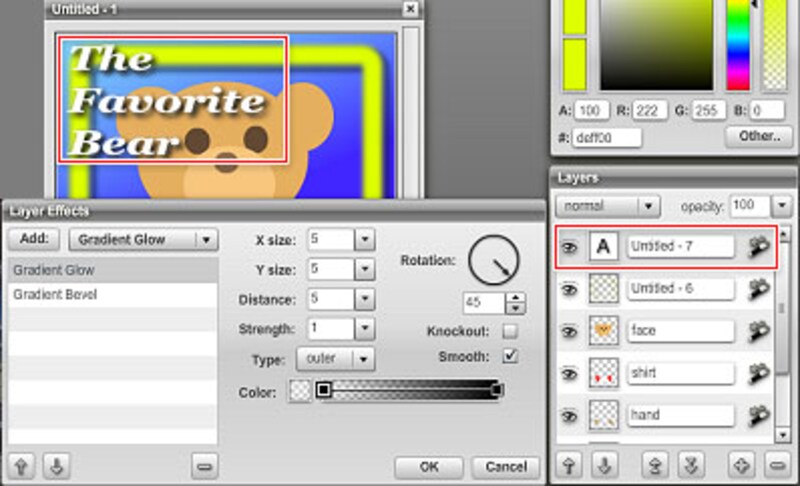Click OK in Layer Effects dialog
The width and height of the screenshot is (800, 486).
[427, 467]
